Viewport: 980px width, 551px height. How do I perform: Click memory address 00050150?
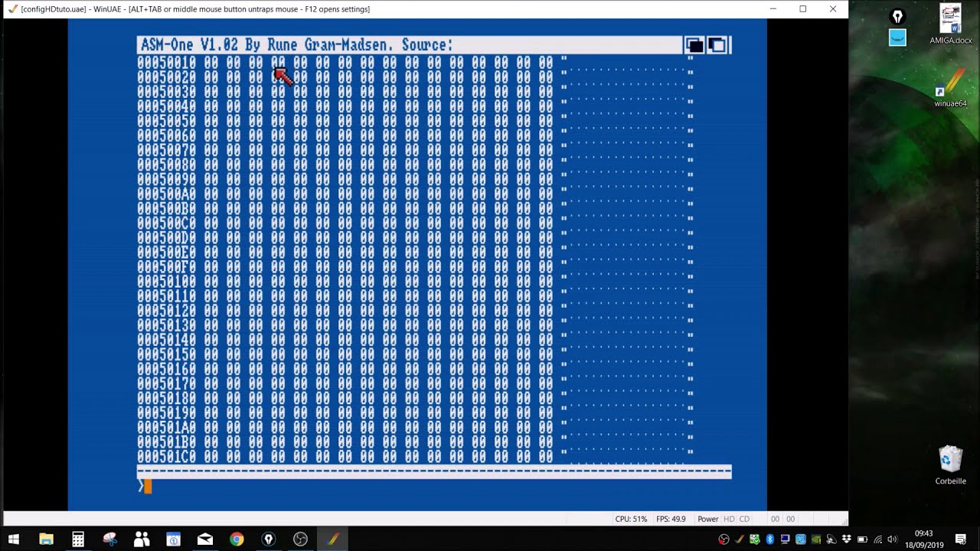(167, 355)
